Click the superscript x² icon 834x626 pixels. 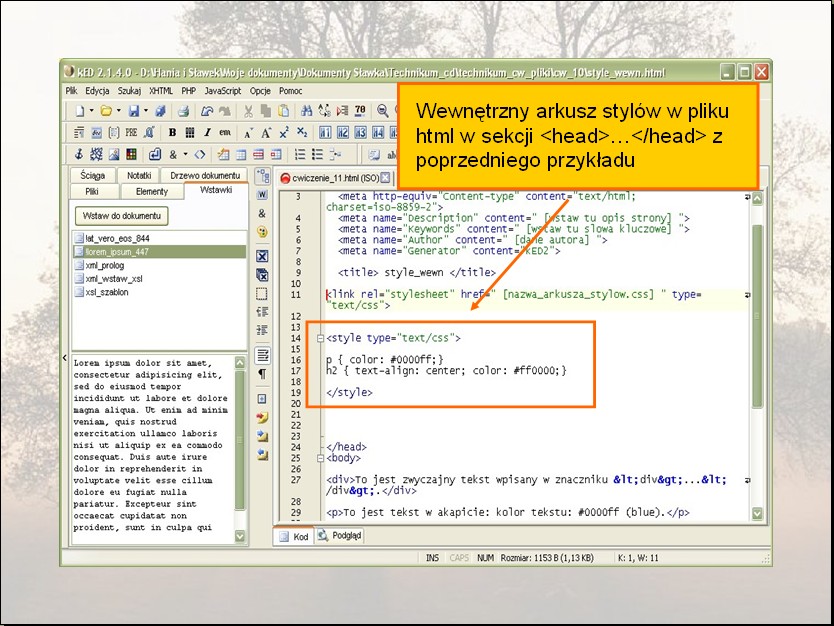tap(284, 132)
